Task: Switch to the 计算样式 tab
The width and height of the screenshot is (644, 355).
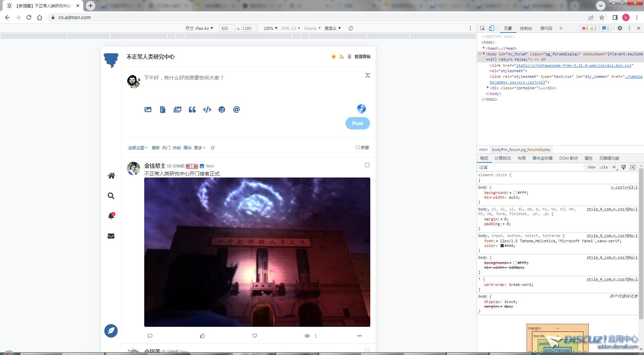Action: point(502,158)
